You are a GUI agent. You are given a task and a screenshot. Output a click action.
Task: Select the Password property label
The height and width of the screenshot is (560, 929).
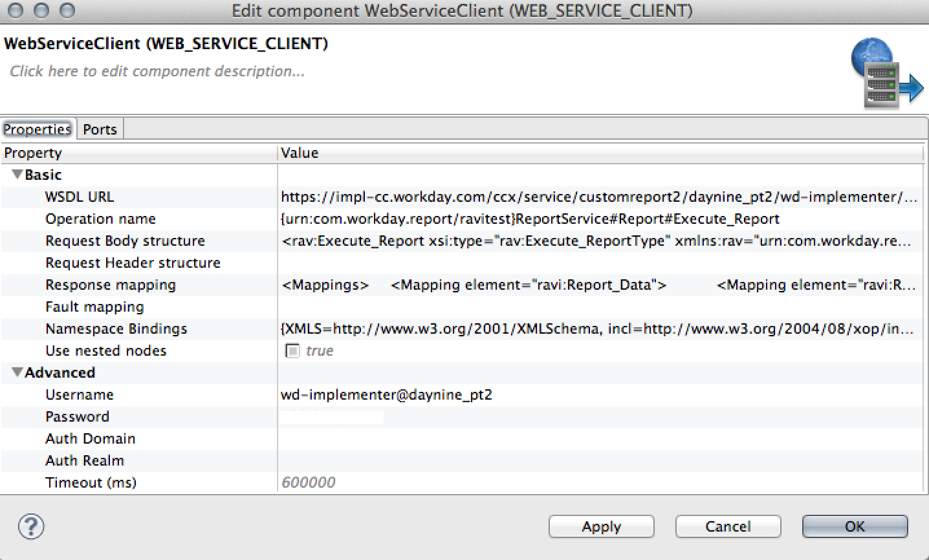[77, 416]
